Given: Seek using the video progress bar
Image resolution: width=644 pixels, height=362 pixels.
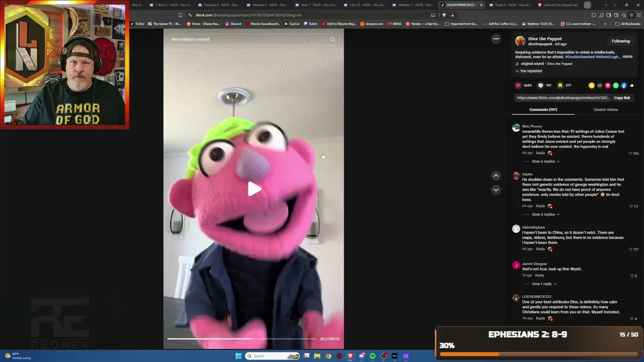Looking at the screenshot, I should coord(242,339).
